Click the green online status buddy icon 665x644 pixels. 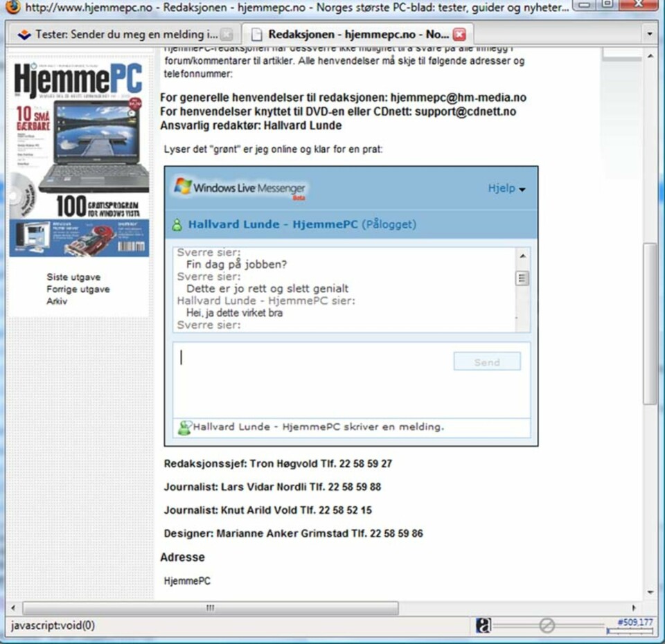pyautogui.click(x=177, y=224)
